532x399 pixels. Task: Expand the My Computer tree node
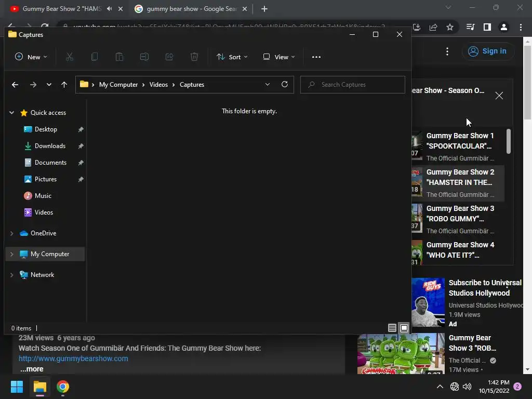(x=11, y=254)
